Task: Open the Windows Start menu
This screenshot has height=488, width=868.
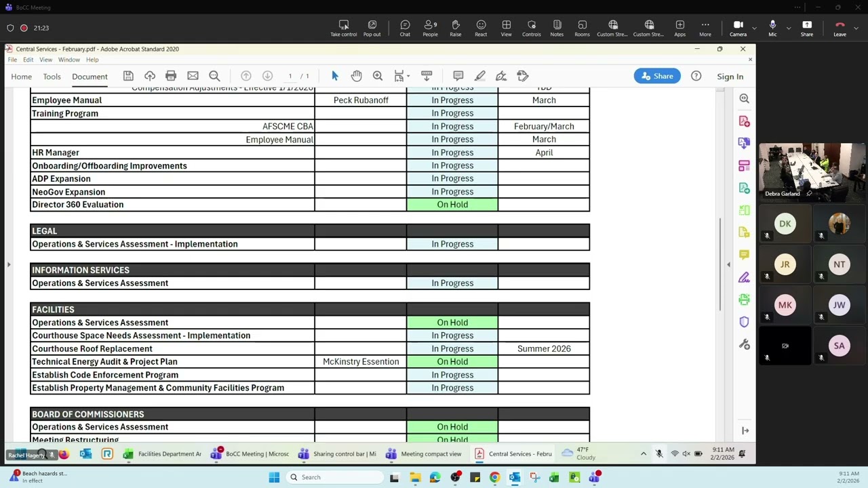Action: tap(274, 477)
